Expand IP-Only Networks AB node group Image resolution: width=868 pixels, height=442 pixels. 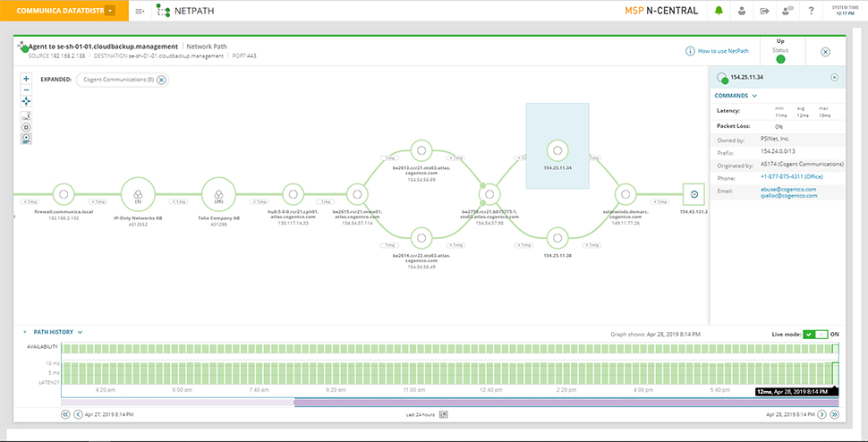click(137, 194)
